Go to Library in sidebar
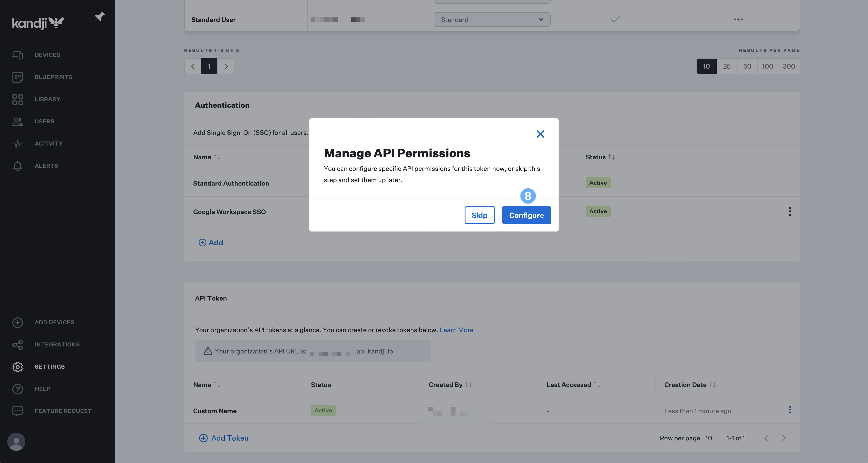 tap(47, 99)
